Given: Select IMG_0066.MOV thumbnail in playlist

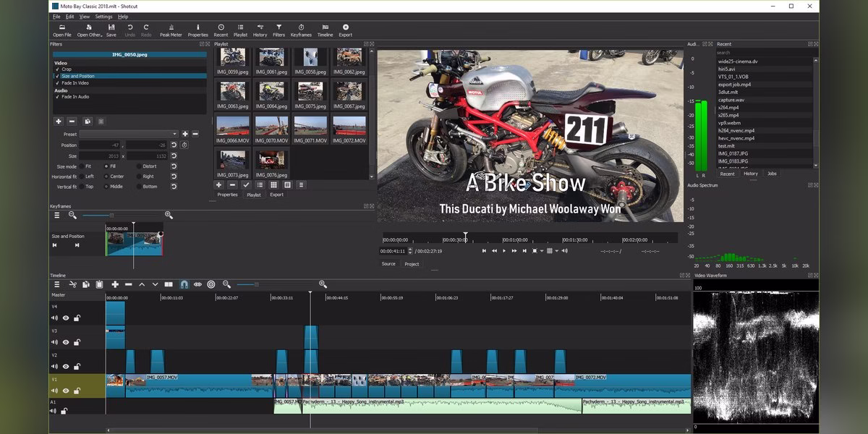Looking at the screenshot, I should [x=233, y=130].
